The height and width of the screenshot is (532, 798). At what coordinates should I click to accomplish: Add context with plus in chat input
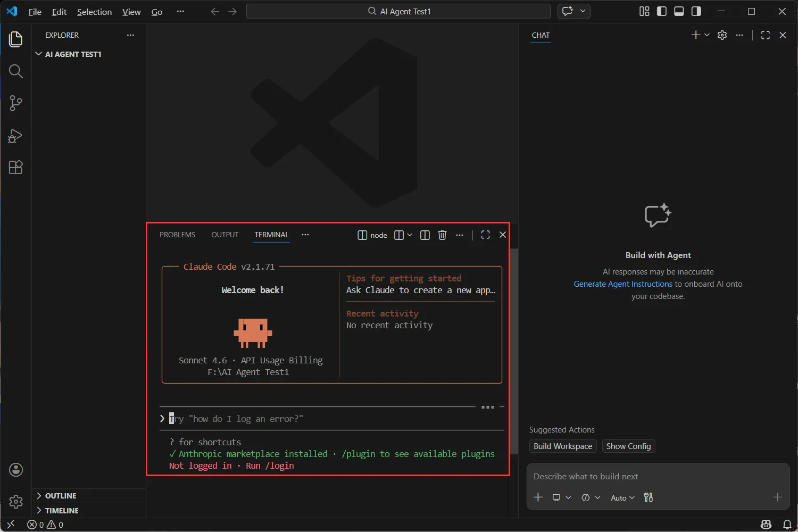point(538,497)
